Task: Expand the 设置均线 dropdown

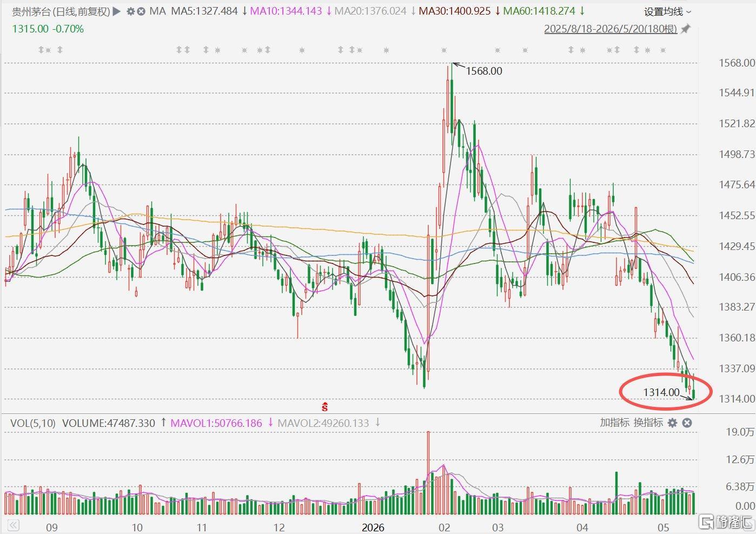Action: coord(667,12)
